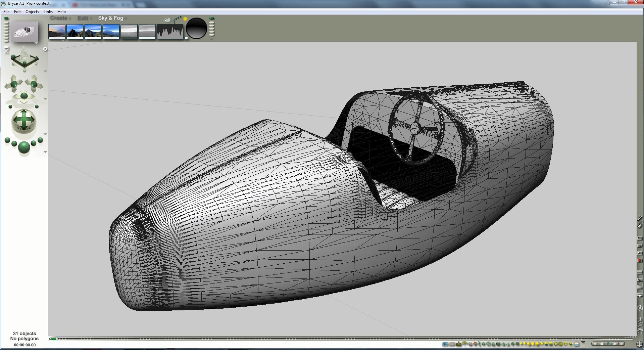Viewport: 644px width, 350px height.
Task: Click the camera trackball sphere
Action: 24,121
